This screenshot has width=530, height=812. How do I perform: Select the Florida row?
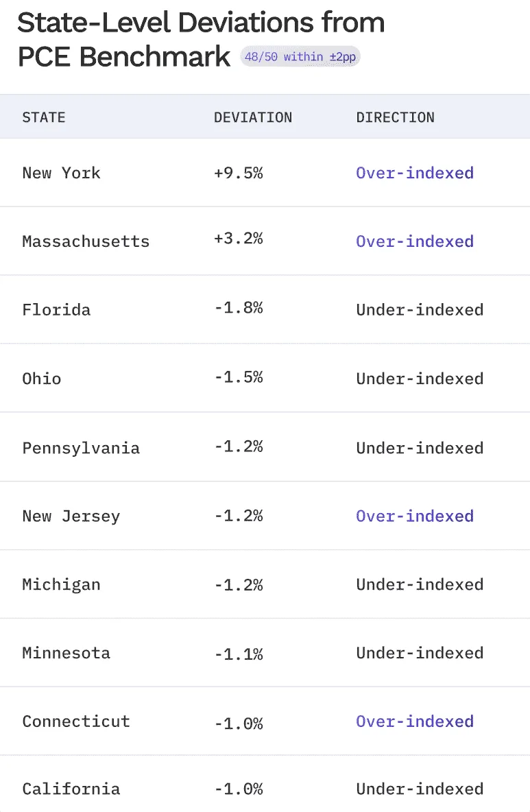click(x=265, y=309)
